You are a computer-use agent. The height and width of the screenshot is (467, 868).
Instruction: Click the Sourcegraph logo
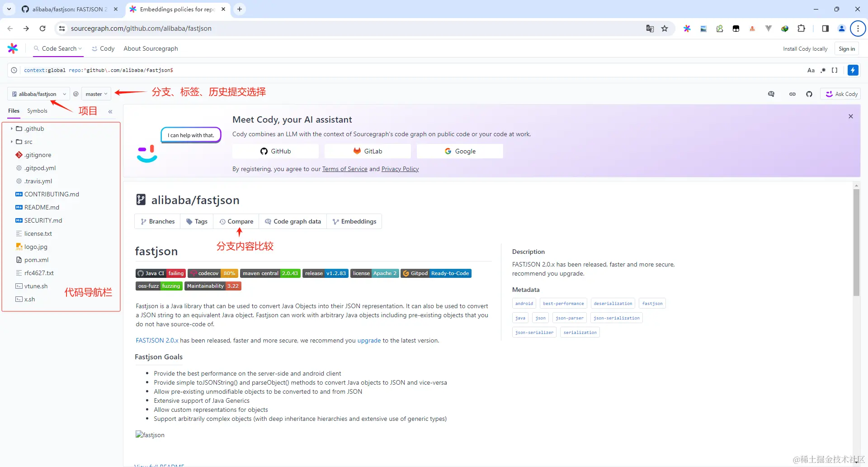tap(12, 48)
